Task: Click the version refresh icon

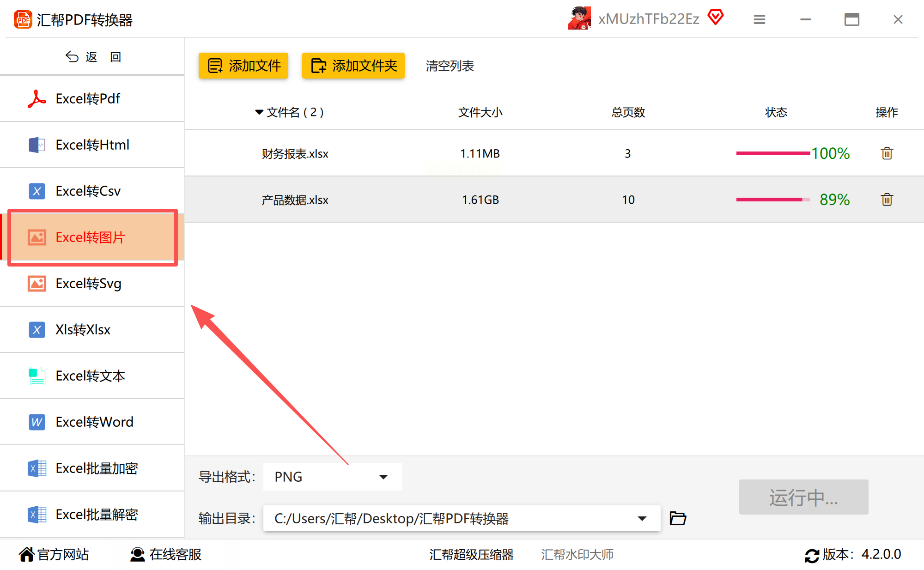Action: tap(812, 555)
